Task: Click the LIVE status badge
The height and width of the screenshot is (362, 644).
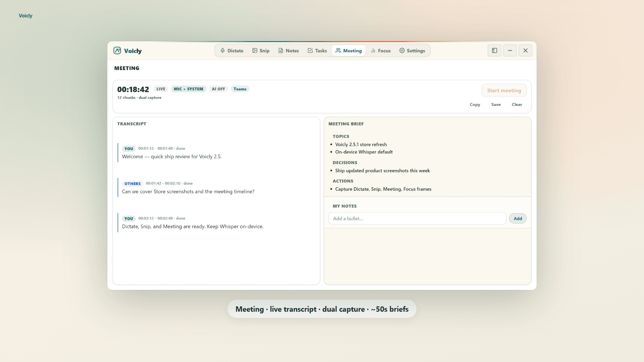Action: (x=161, y=89)
